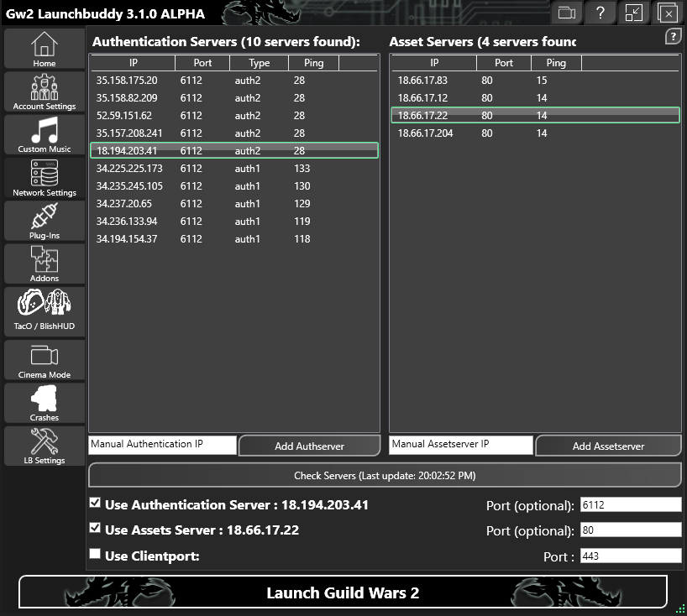Enable the Use Clientport checkbox

(x=96, y=554)
